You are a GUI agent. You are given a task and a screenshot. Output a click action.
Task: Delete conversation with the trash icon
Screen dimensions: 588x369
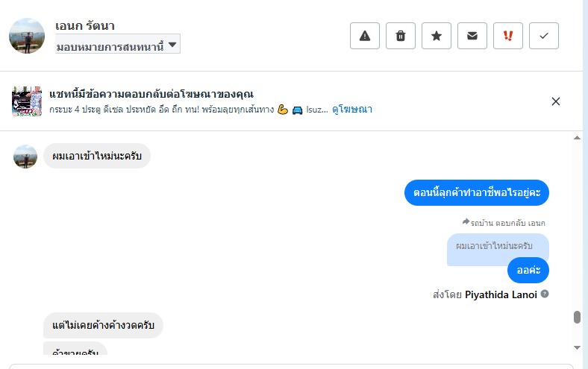point(401,36)
